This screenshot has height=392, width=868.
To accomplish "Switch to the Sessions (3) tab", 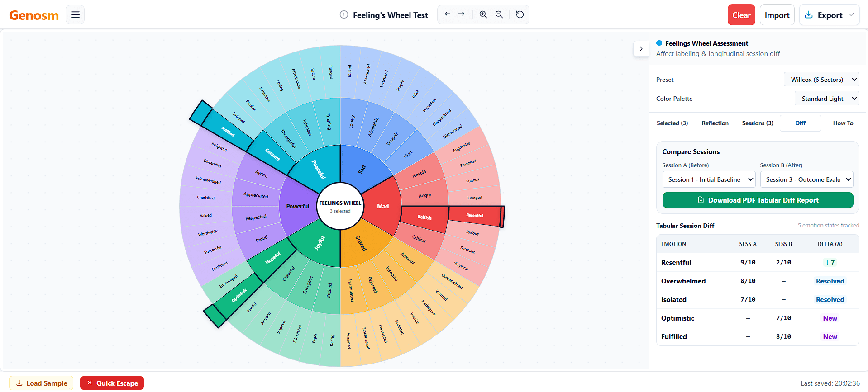I will pyautogui.click(x=758, y=123).
